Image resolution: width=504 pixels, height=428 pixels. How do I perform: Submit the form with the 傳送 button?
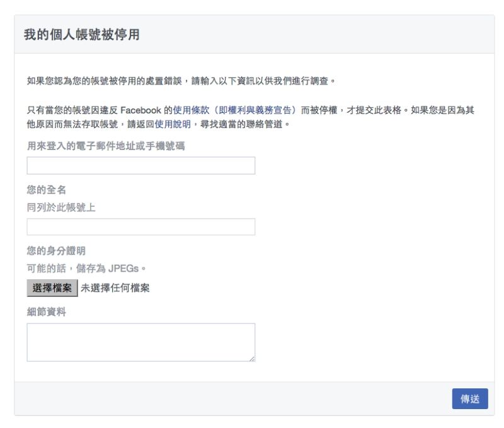point(470,399)
